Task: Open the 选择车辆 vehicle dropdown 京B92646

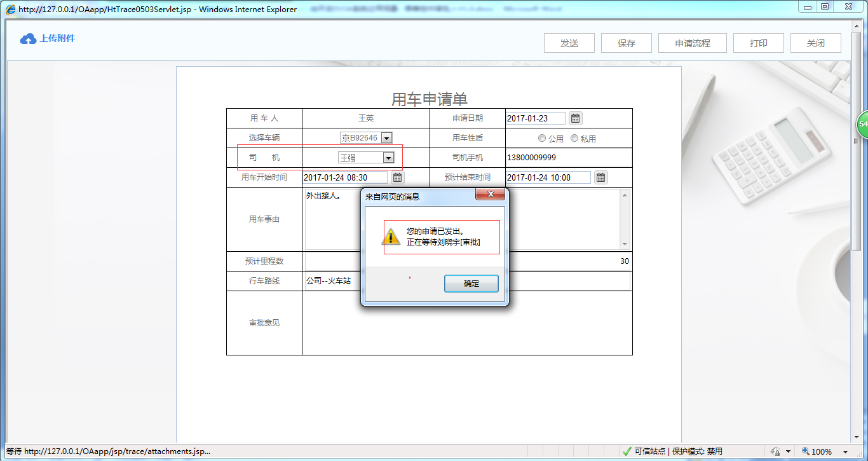Action: coord(388,137)
